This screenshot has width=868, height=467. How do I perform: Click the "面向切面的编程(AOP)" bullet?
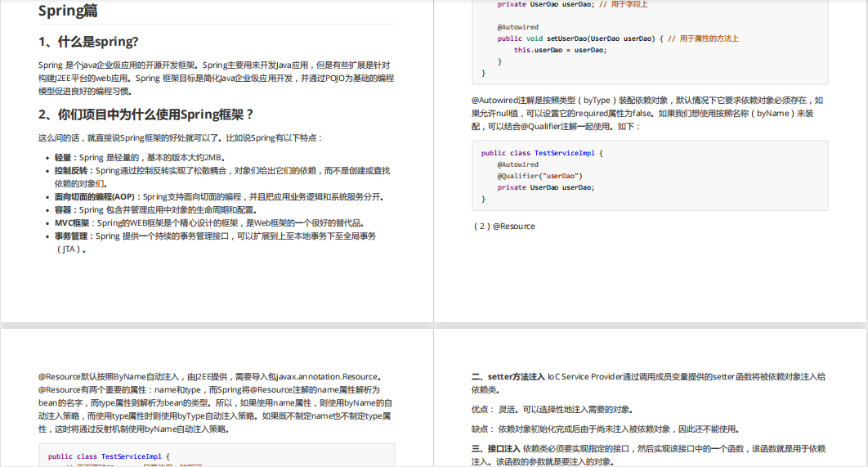click(x=219, y=196)
